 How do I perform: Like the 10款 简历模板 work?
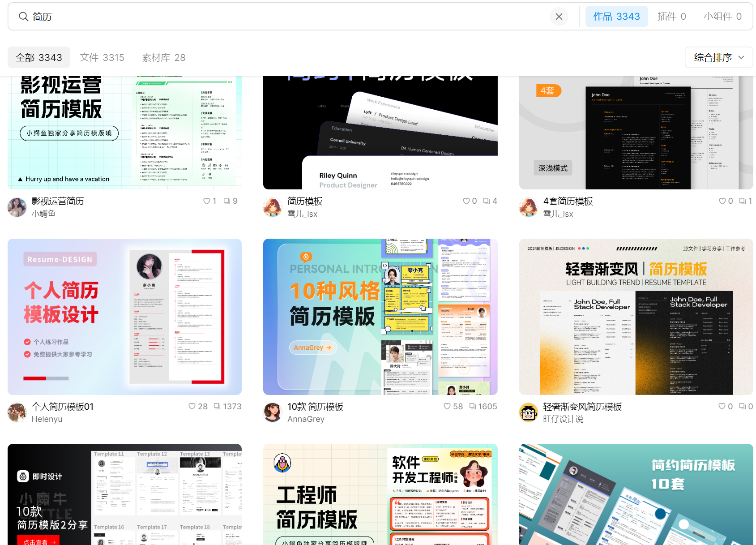pos(447,406)
